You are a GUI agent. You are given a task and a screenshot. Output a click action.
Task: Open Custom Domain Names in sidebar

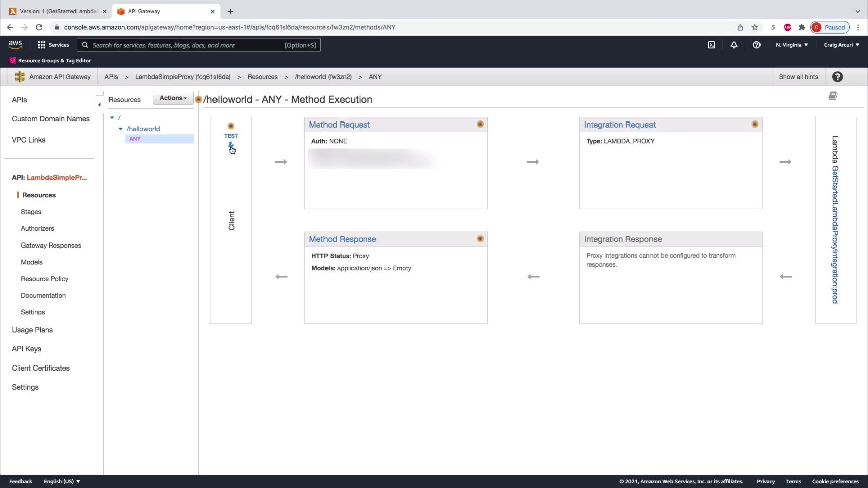51,119
